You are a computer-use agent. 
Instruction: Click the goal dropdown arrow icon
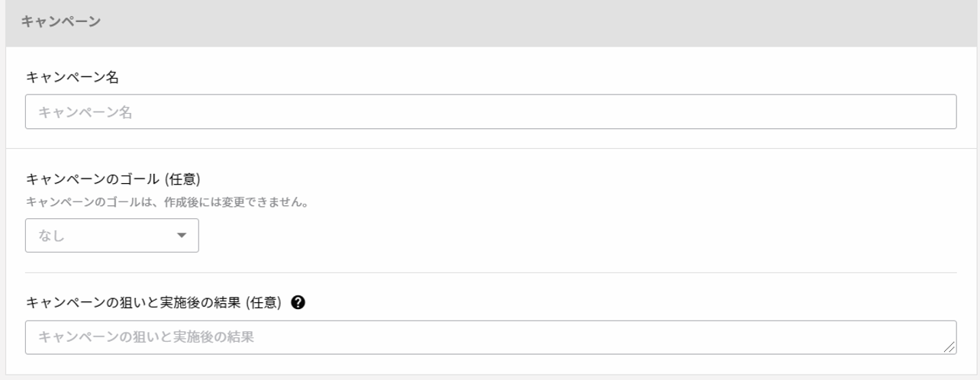181,236
